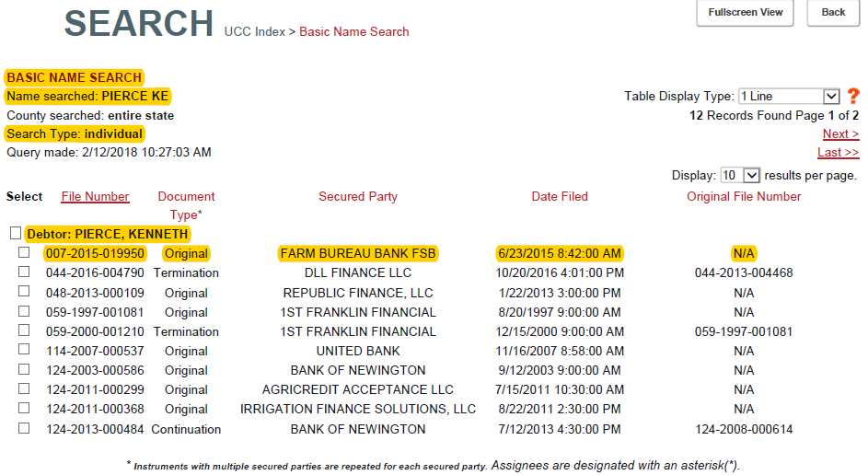Screen dimensions: 868x475
Task: Check the Debtor: PIERCE, KENNETH checkbox
Action: pyautogui.click(x=15, y=234)
